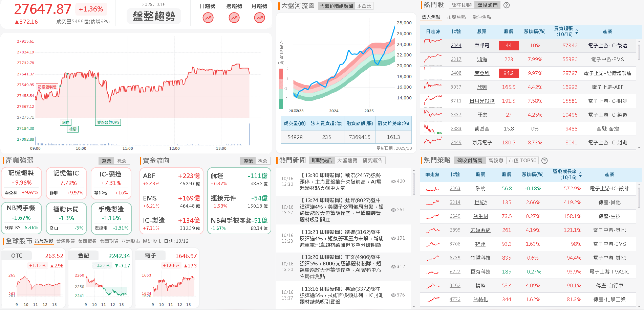
Task: Show 歐洲股市 in global markets
Action: click(152, 241)
